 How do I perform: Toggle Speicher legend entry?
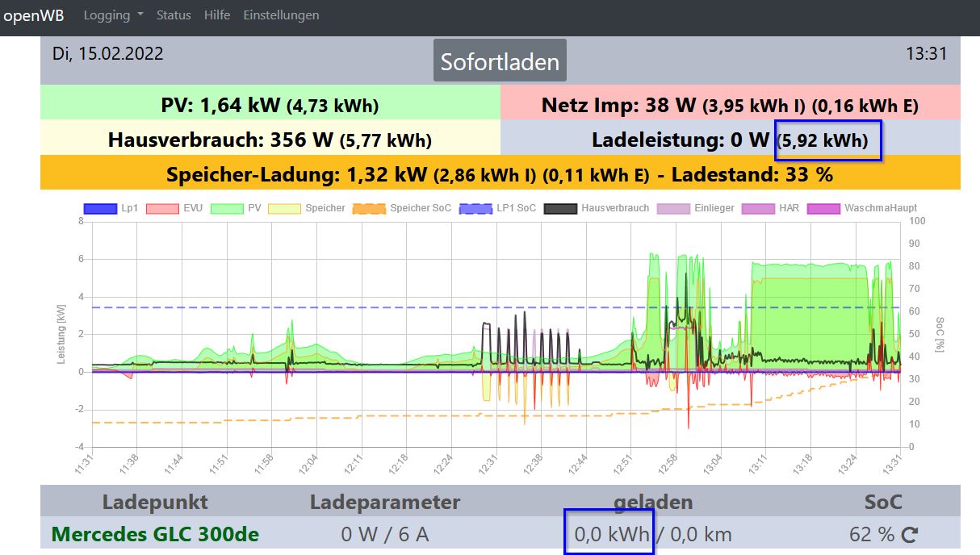[x=308, y=208]
